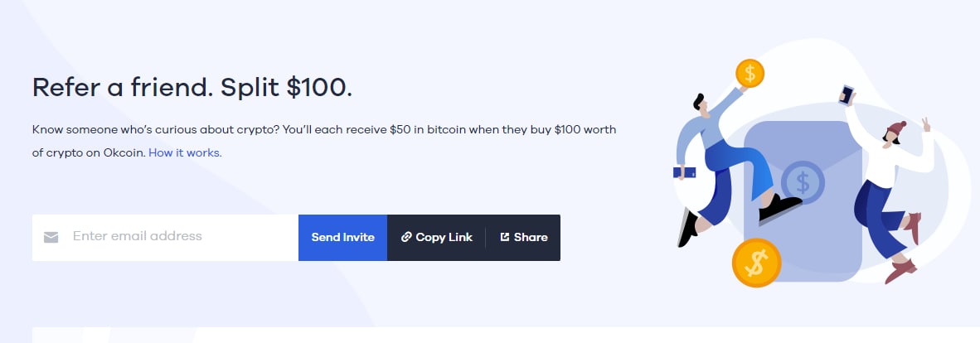Screen dimensions: 980x343
Task: Click the blue card in the man's hand
Action: [685, 172]
